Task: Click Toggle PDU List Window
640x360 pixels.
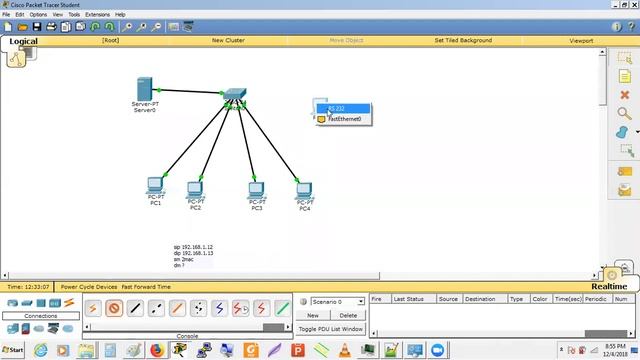Action: 331,329
